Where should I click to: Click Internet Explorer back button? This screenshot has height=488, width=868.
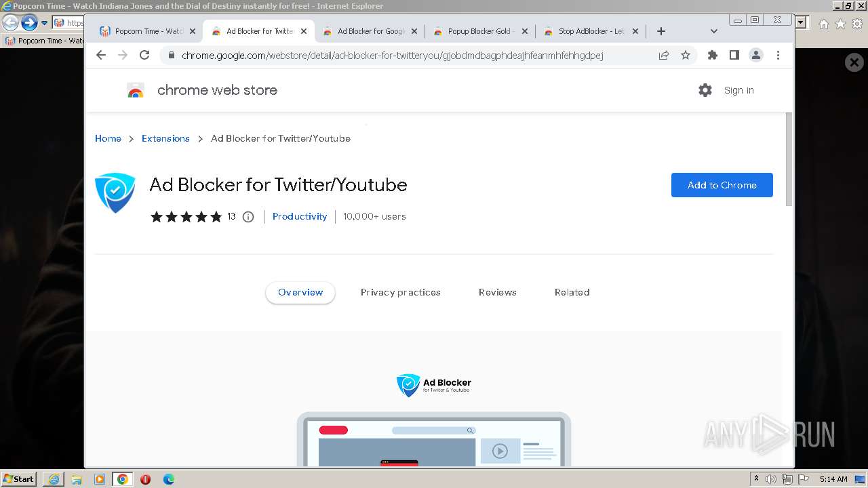pyautogui.click(x=10, y=23)
